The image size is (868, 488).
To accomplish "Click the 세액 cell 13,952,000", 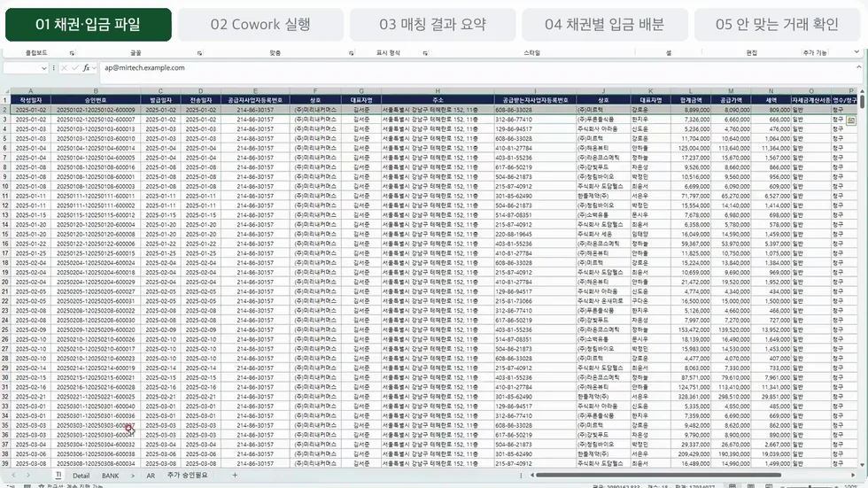I will pyautogui.click(x=771, y=329).
